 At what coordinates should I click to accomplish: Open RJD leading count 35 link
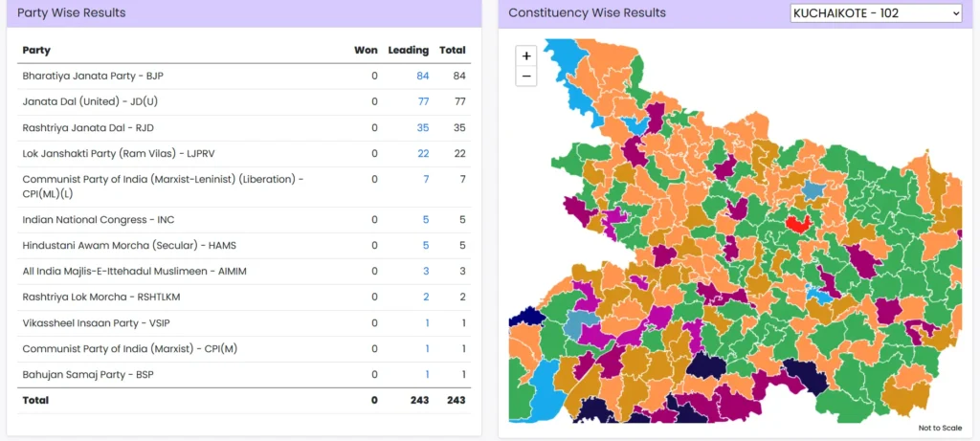422,127
